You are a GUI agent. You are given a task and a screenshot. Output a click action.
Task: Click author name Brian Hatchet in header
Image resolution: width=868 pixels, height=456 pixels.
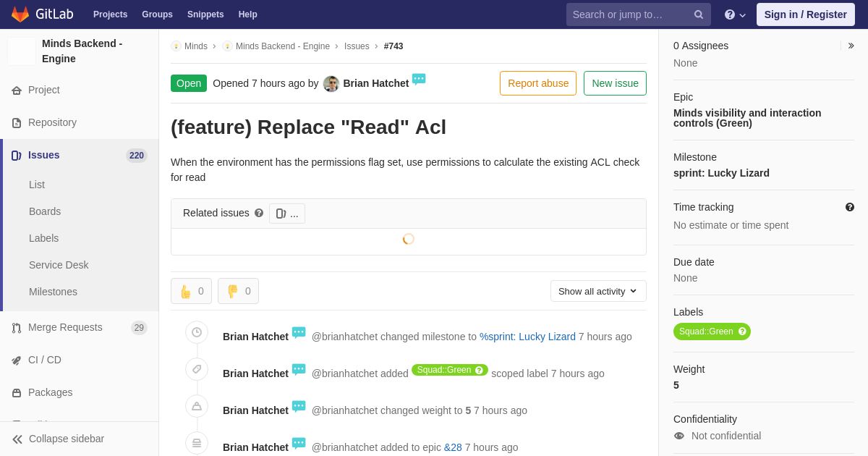coord(376,83)
